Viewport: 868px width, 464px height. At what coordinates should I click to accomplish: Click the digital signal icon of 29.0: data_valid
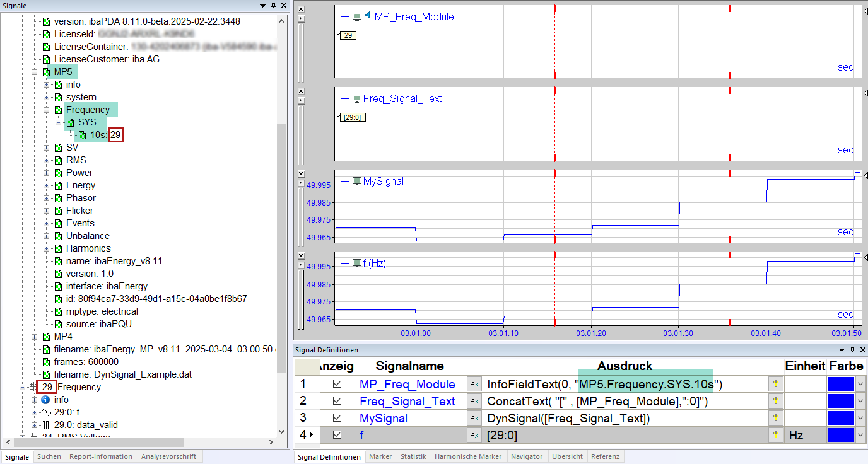click(x=46, y=425)
